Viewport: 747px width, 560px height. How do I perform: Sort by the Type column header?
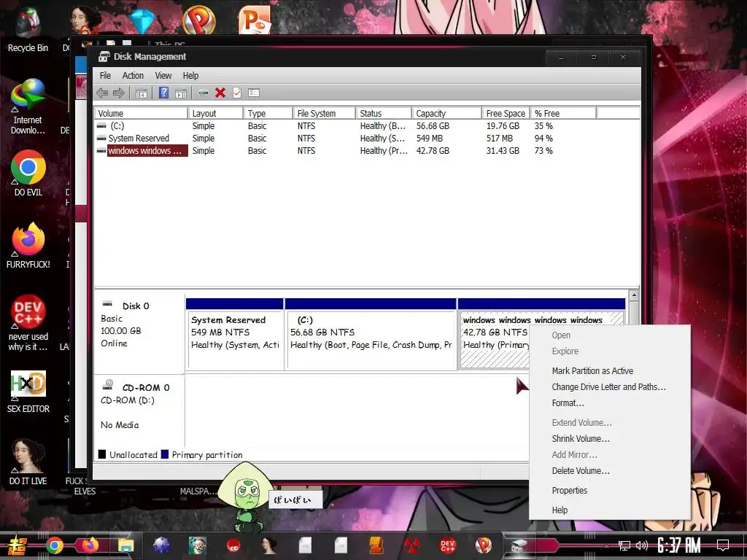coord(268,113)
